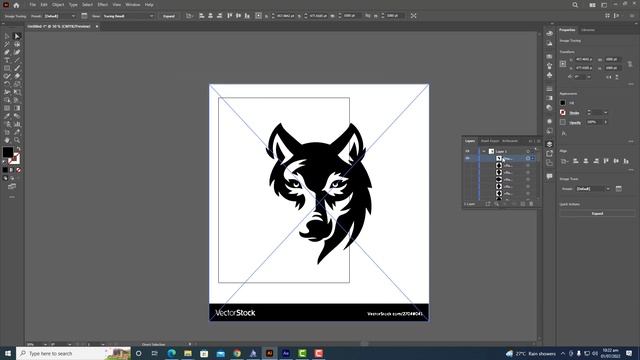The image size is (640, 360).
Task: Select the Pen tool
Action: point(7,52)
